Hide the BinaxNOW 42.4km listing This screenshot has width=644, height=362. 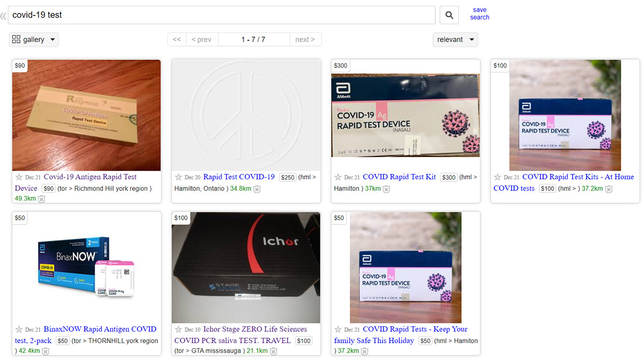[46, 351]
